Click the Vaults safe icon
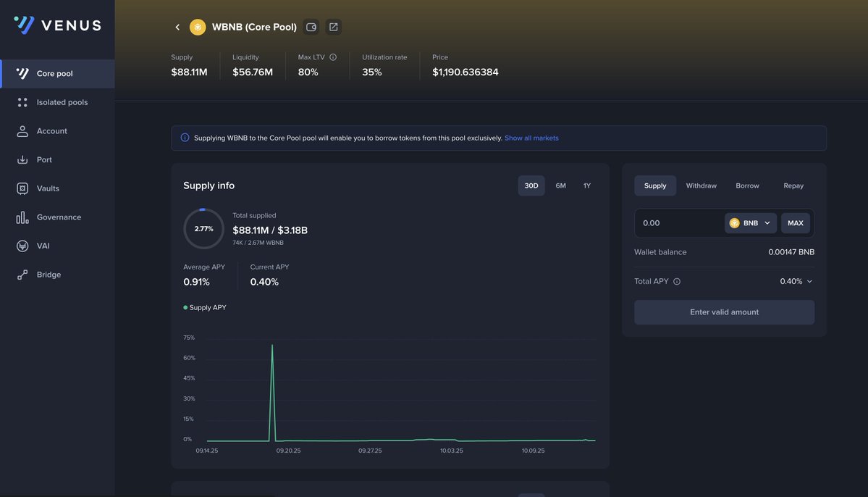This screenshot has height=497, width=868. pos(22,189)
